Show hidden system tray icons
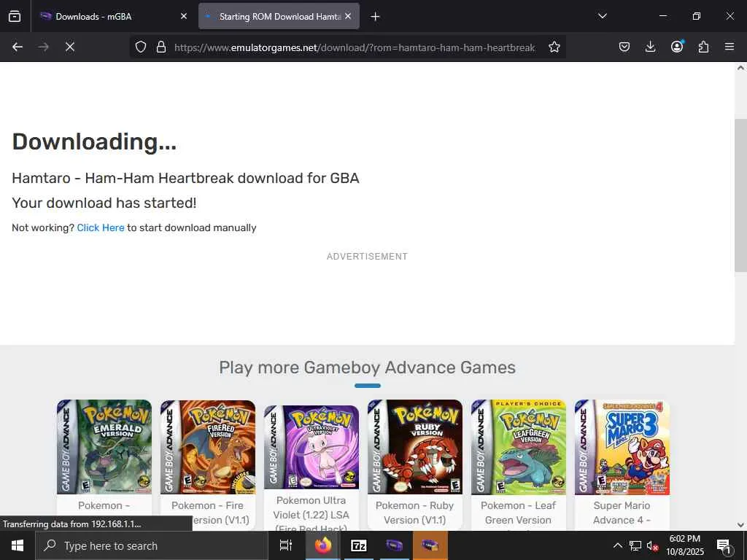Viewport: 747px width, 560px height. [x=617, y=545]
